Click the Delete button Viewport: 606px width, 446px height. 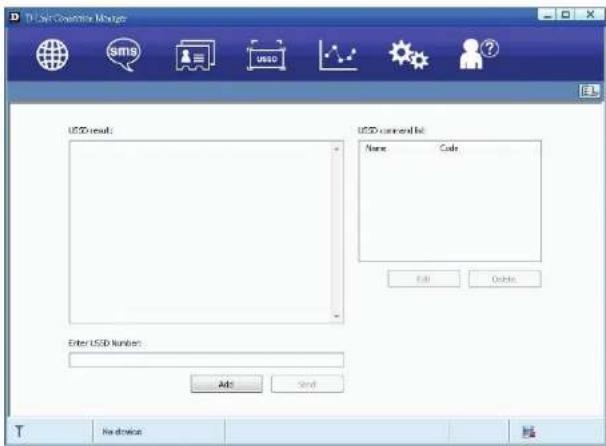click(505, 279)
